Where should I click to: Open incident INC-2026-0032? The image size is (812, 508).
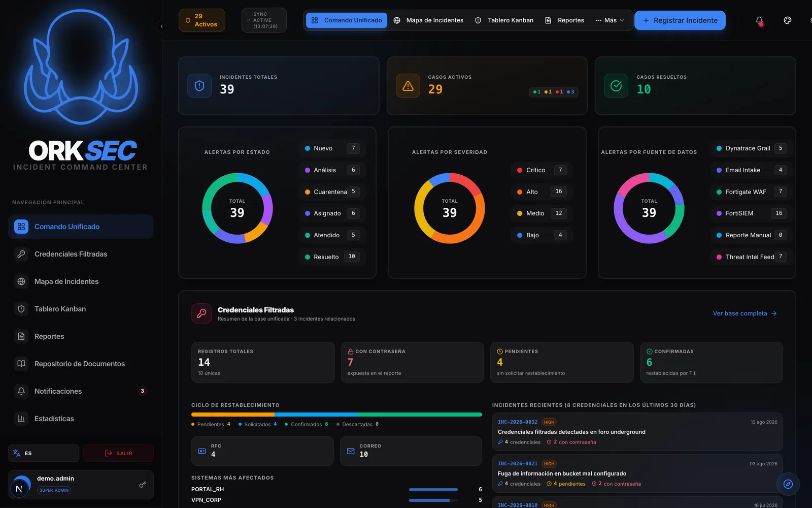point(637,432)
